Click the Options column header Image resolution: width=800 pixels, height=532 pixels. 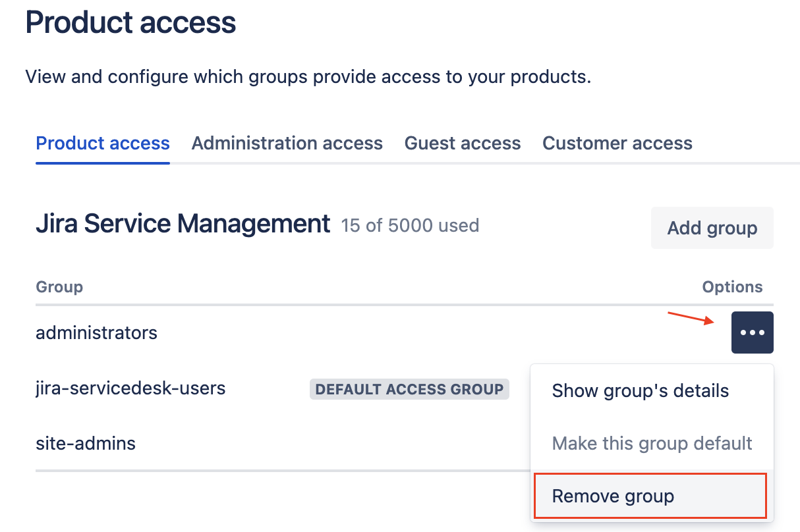pyautogui.click(x=732, y=287)
